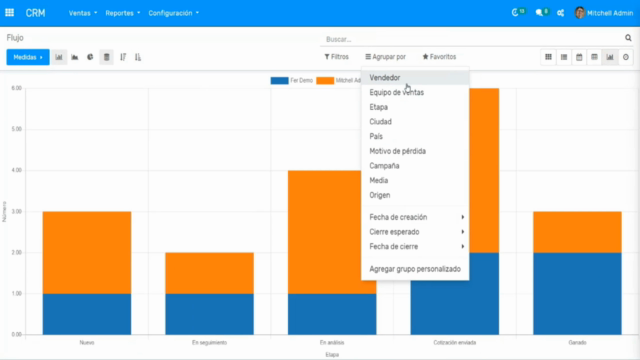Image resolution: width=640 pixels, height=360 pixels.
Task: Open the Favoritos dropdown
Action: (439, 57)
